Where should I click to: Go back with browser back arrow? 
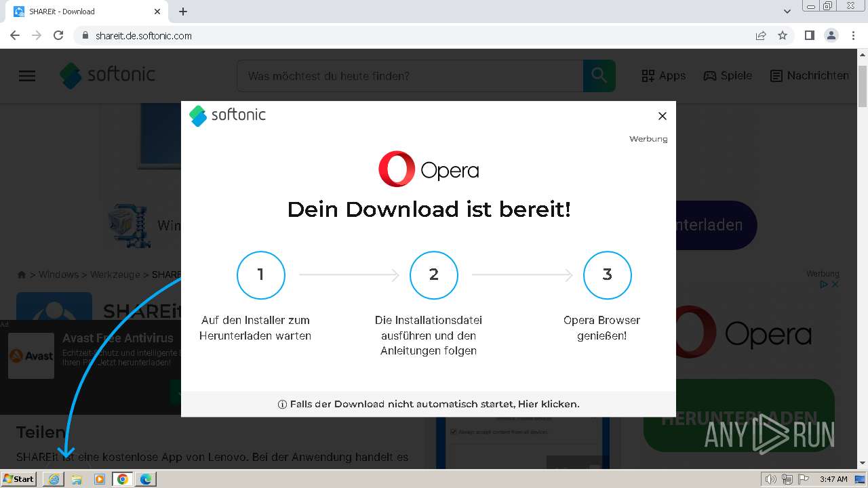(15, 35)
